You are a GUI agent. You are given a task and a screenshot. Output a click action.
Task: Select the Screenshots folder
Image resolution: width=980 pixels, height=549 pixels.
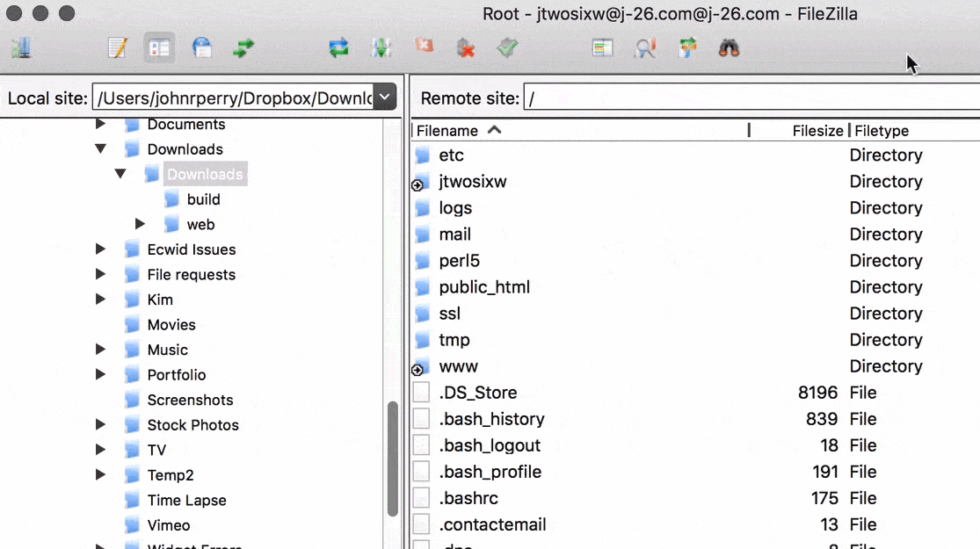(x=190, y=400)
